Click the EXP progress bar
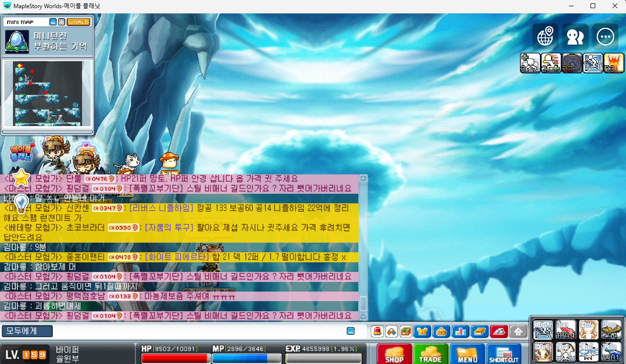 click(323, 358)
